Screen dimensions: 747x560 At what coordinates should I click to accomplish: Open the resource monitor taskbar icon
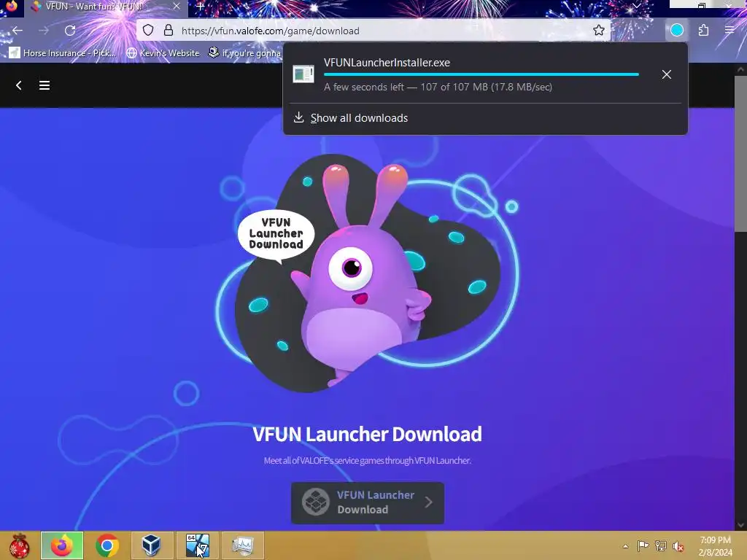click(x=242, y=545)
